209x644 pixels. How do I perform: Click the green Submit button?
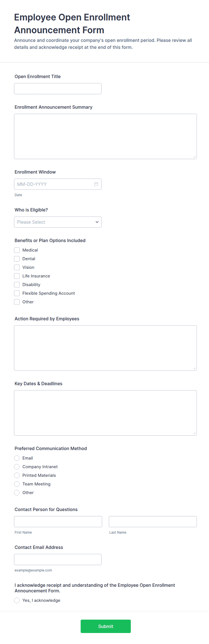106,626
